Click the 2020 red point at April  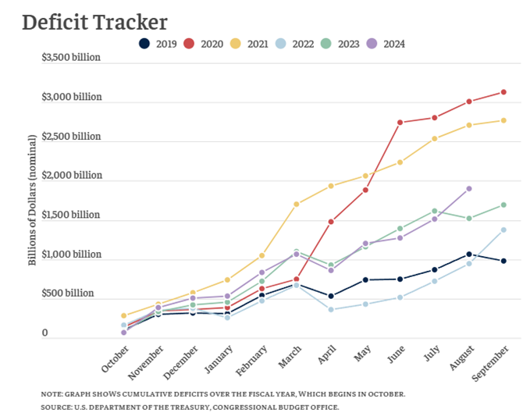click(331, 222)
